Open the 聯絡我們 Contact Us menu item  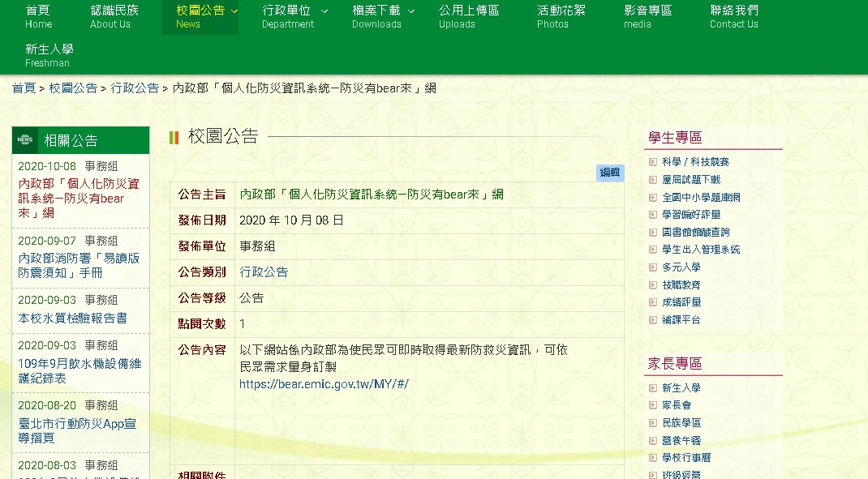[734, 16]
